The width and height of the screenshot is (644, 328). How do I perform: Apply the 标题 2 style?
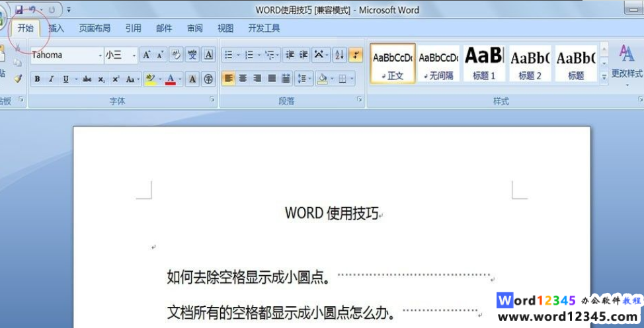pyautogui.click(x=530, y=63)
